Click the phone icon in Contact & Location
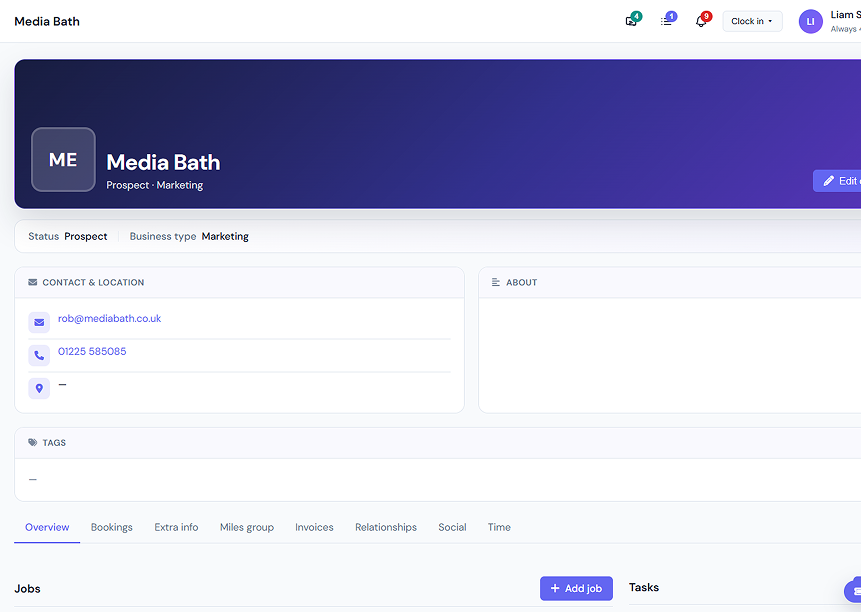Viewport: 861px width, 612px height. click(39, 356)
